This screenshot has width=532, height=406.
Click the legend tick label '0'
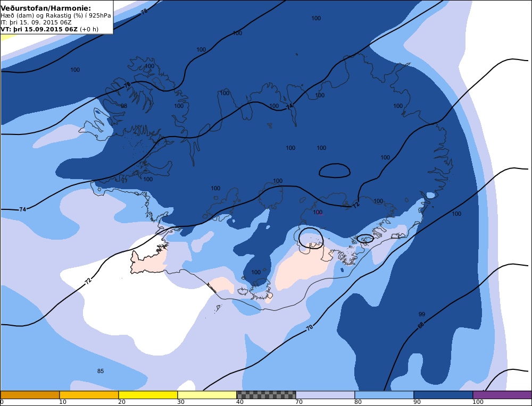pos(2,402)
